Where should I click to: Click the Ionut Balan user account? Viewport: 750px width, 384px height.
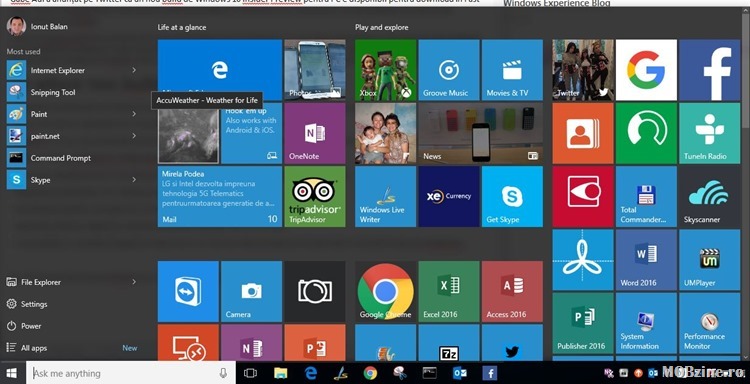click(x=37, y=26)
